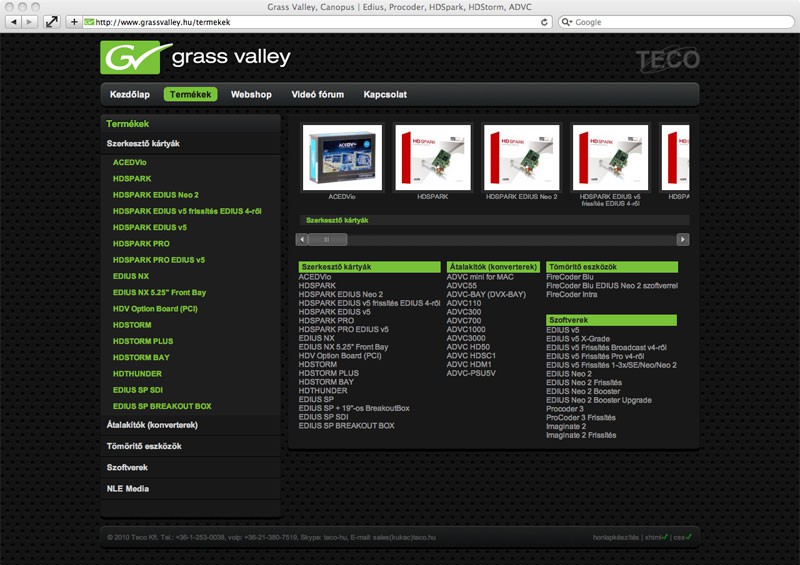Image resolution: width=800 pixels, height=565 pixels.
Task: Expand the Tömörítő eszközök sidebar section
Action: click(x=144, y=446)
